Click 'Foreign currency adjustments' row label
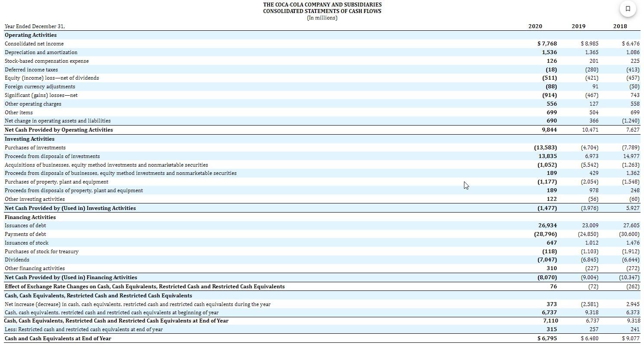The image size is (644, 345). (x=40, y=87)
